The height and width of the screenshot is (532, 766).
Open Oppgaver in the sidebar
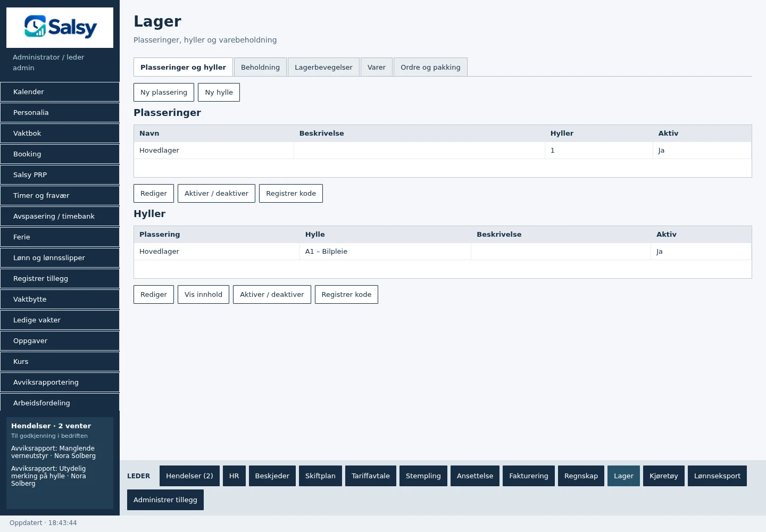(x=60, y=340)
